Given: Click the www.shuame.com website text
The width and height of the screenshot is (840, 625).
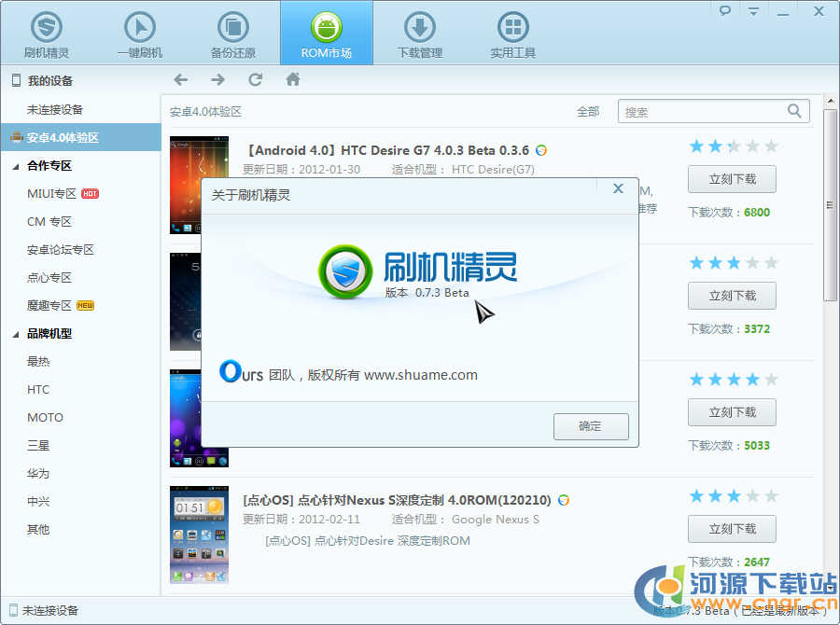Looking at the screenshot, I should (421, 375).
